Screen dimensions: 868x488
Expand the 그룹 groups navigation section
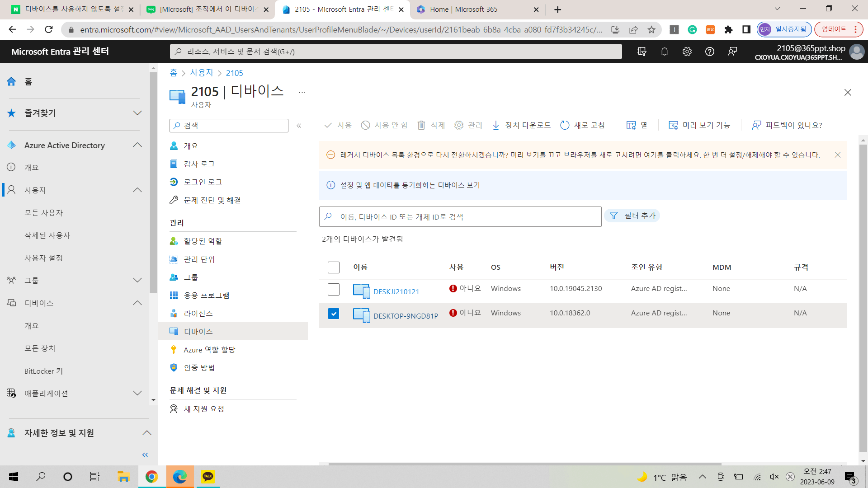coord(137,280)
